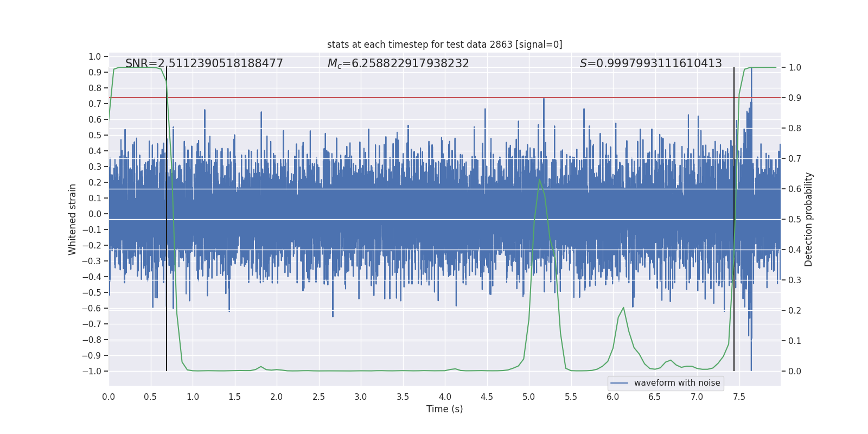Click the green curve peak near 5.1 seconds
Image resolution: width=868 pixels, height=434 pixels.
539,180
